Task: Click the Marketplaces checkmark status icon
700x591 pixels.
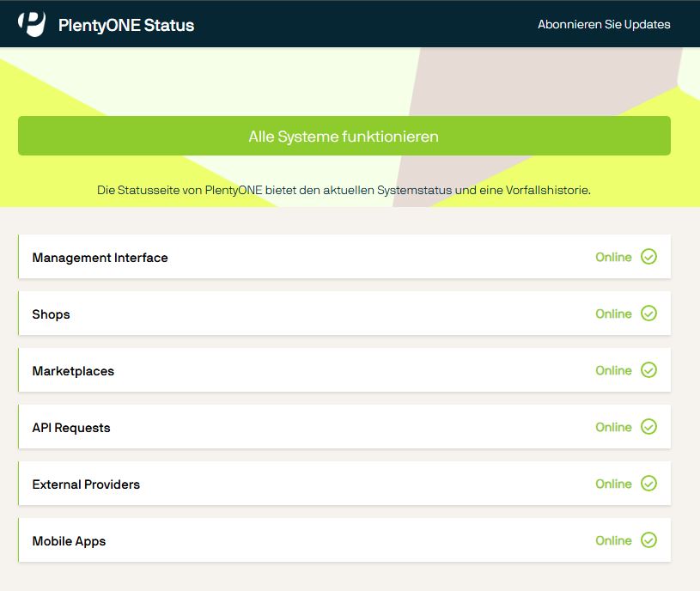Action: tap(648, 370)
